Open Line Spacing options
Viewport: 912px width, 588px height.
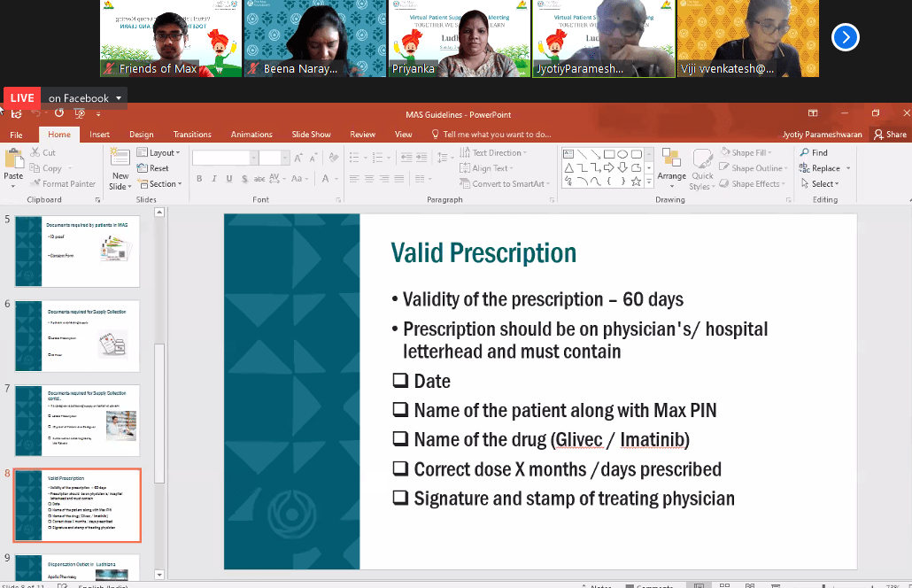click(445, 158)
